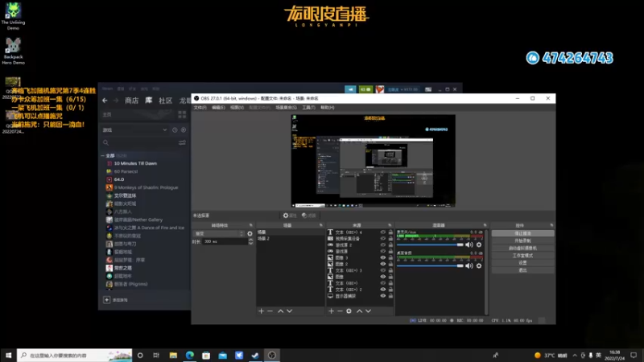
Task: Go back with Steam's left arrow
Action: tap(105, 101)
